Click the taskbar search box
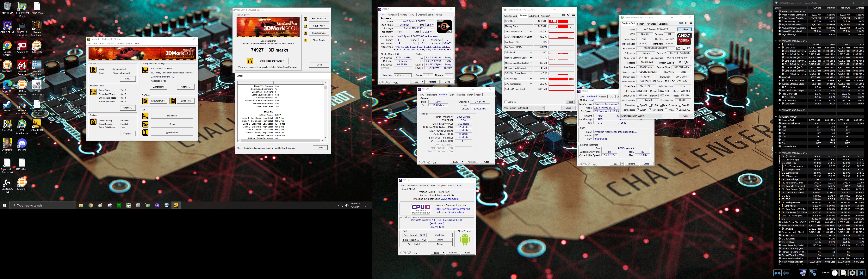 point(42,205)
